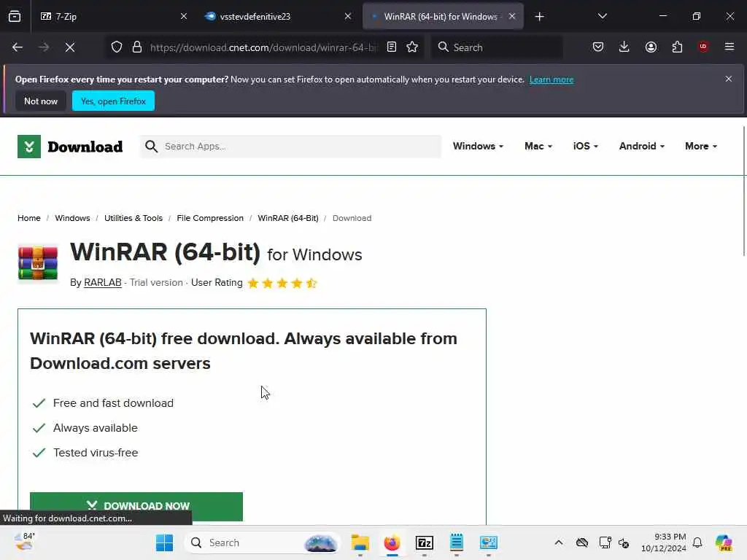
Task: Click the Search Apps magnifier icon
Action: pos(152,146)
